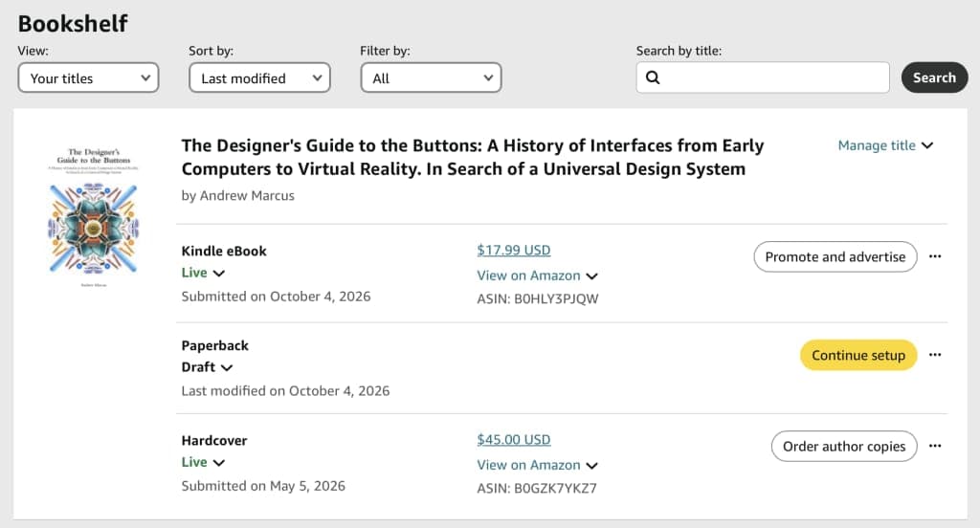Click Promote and advertise button
Image resolution: width=980 pixels, height=528 pixels.
835,256
